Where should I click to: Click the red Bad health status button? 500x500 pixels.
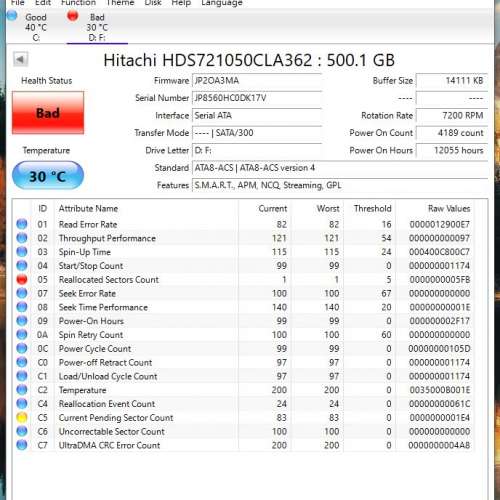coord(48,113)
